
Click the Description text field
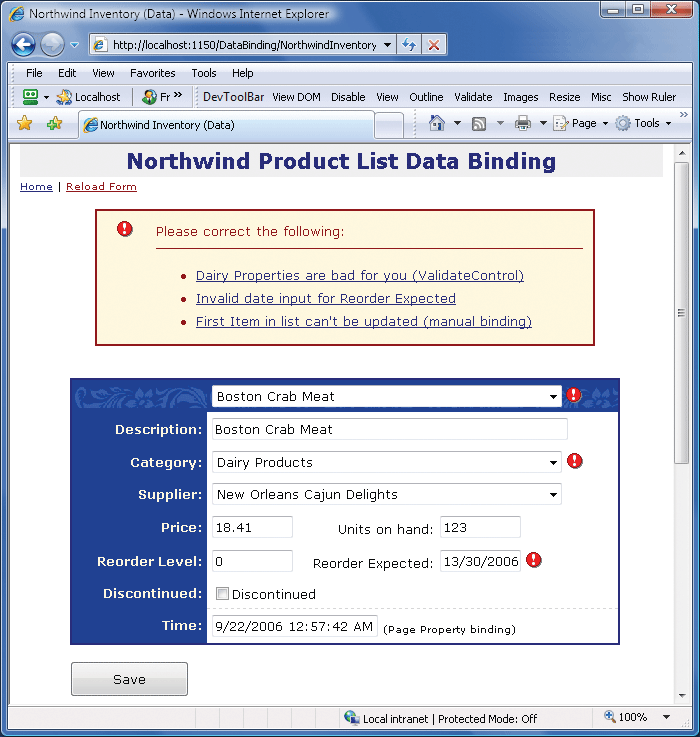(390, 429)
